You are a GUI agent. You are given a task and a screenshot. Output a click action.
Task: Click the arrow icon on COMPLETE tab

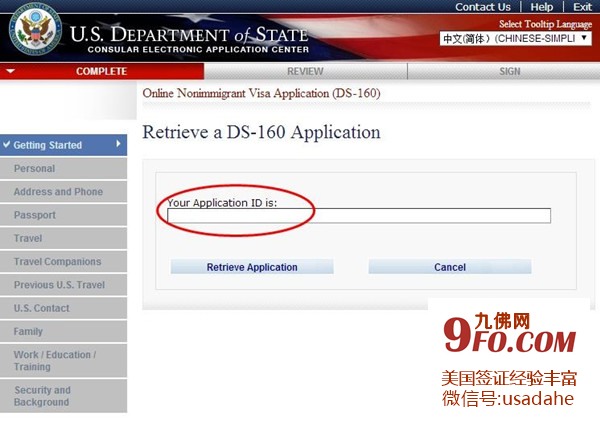pyautogui.click(x=11, y=72)
